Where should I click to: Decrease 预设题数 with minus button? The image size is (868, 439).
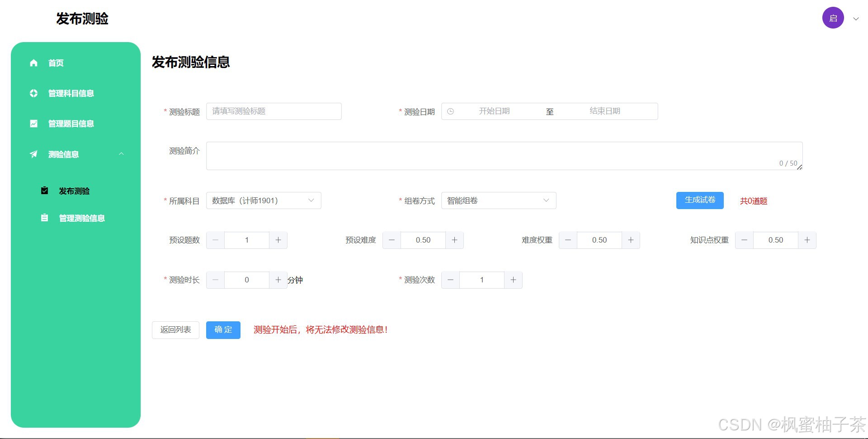pyautogui.click(x=215, y=240)
